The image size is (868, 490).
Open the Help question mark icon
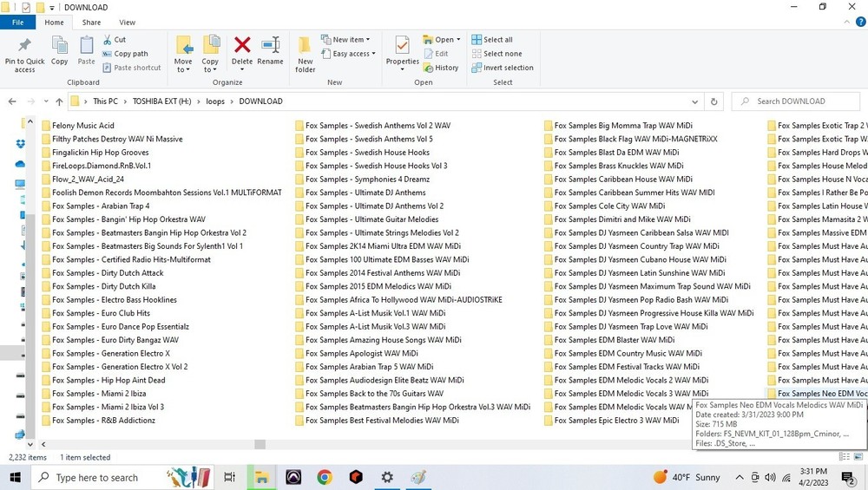[x=861, y=23]
